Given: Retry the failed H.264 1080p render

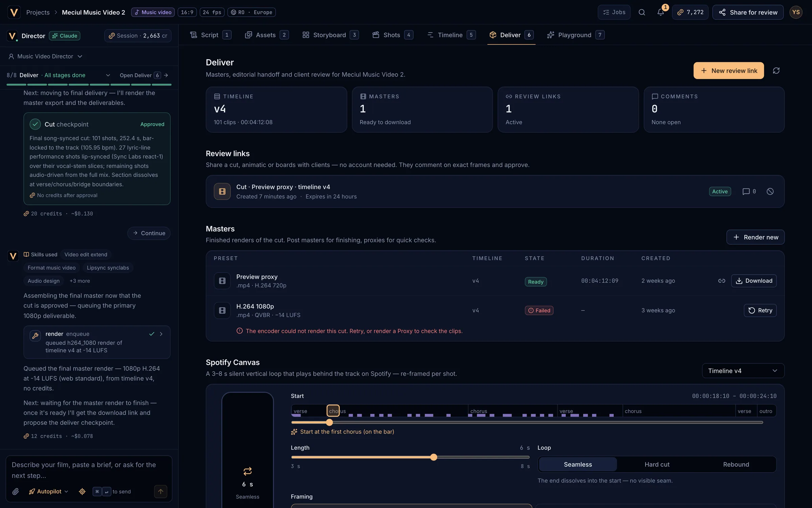Looking at the screenshot, I should click(760, 310).
